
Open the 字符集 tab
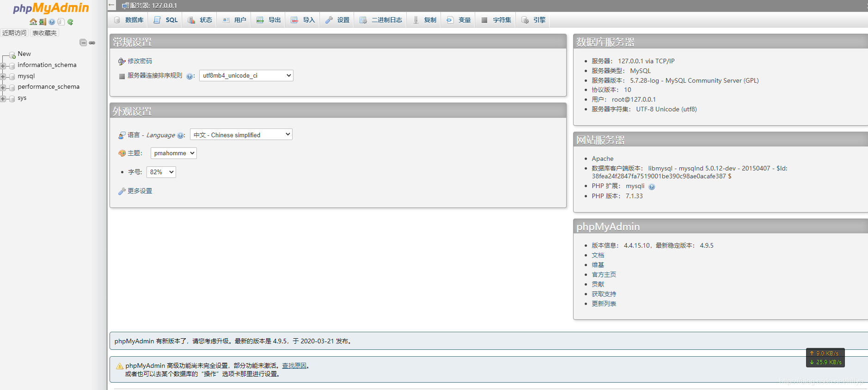coord(496,20)
